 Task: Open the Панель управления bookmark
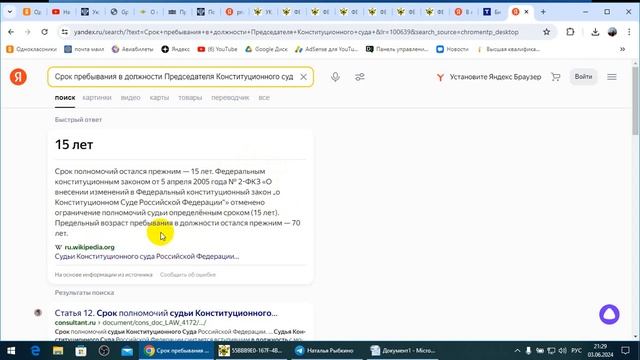pos(397,49)
